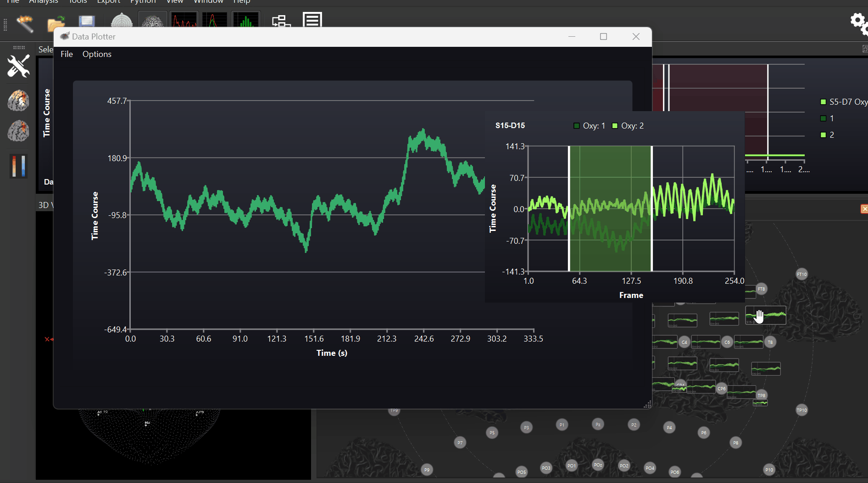Image resolution: width=868 pixels, height=483 pixels.
Task: Open the log list toolbar icon
Action: [312, 20]
